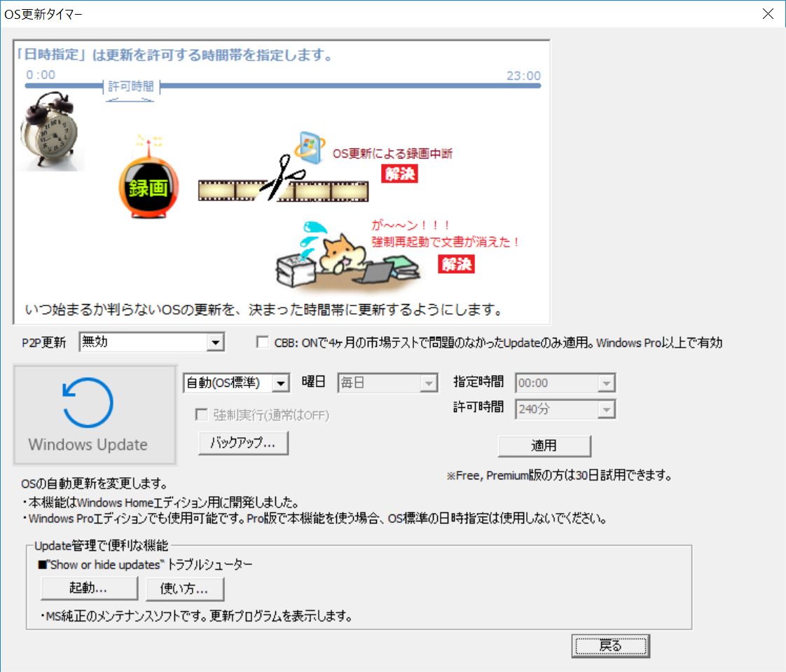Launch troubleshooter with 起動... button
Image resolution: width=786 pixels, height=672 pixels.
(x=89, y=589)
